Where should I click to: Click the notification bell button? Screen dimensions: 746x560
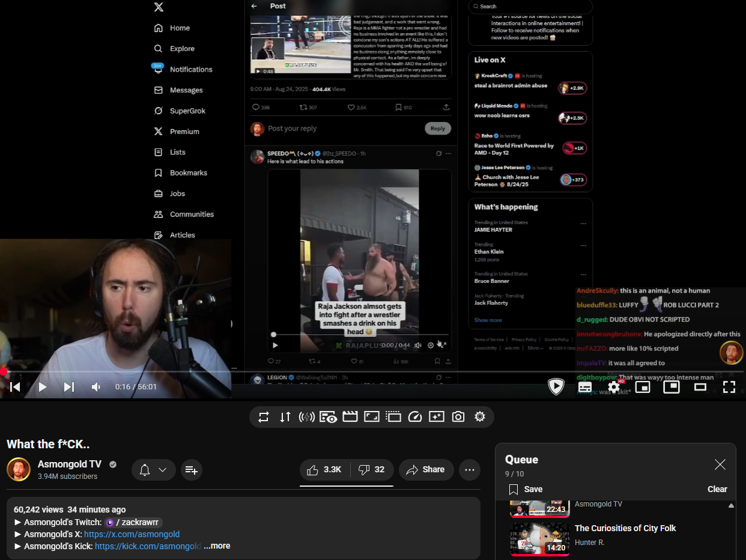(145, 470)
